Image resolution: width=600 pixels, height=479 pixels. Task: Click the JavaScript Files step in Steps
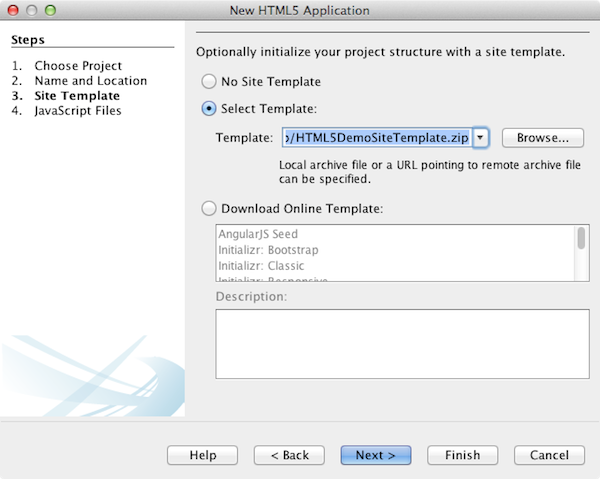77,111
